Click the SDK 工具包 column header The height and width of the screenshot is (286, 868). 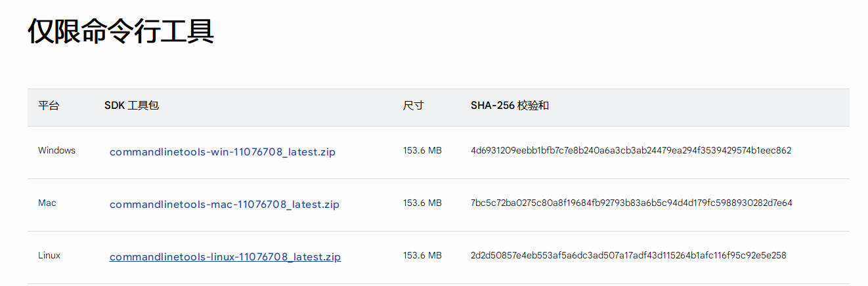[x=131, y=105]
